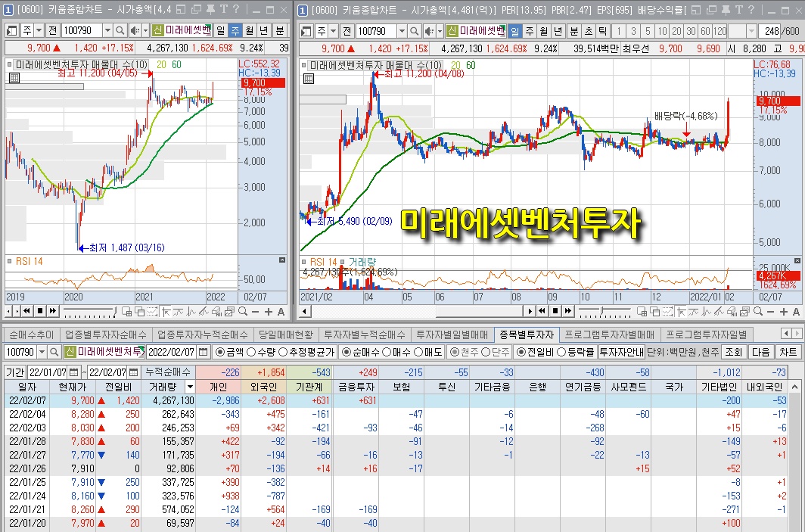Viewport: 805px width, 532px height.
Task: Switch to the 당일매매현황 tab
Action: coord(285,334)
